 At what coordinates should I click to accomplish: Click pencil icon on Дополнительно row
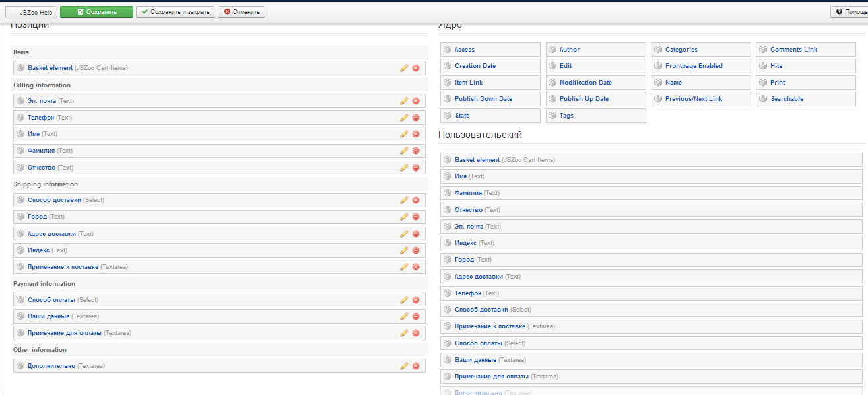coord(404,366)
